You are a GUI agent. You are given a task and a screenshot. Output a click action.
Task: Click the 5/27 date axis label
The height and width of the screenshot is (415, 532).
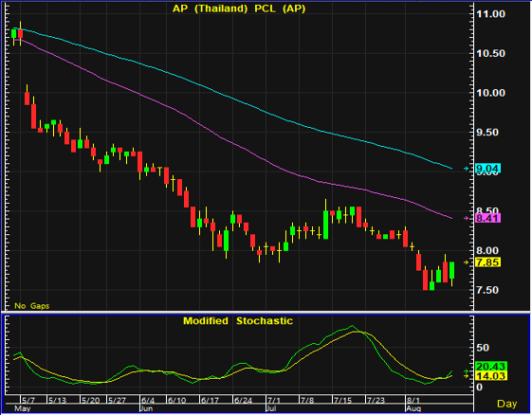(117, 400)
